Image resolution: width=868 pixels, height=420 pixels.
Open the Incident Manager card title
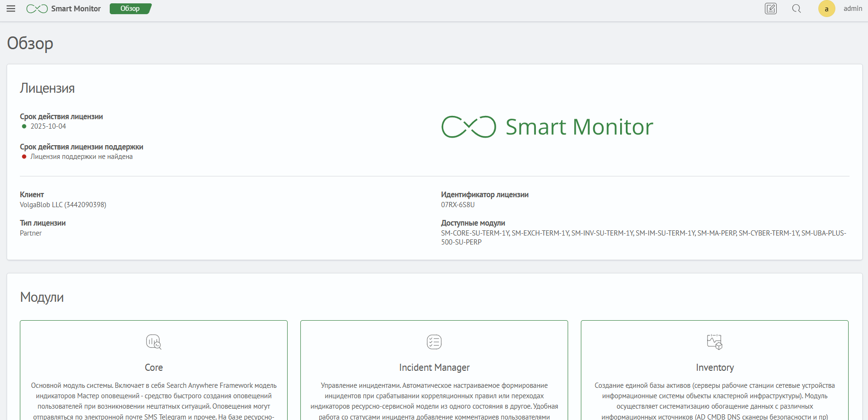tap(434, 367)
